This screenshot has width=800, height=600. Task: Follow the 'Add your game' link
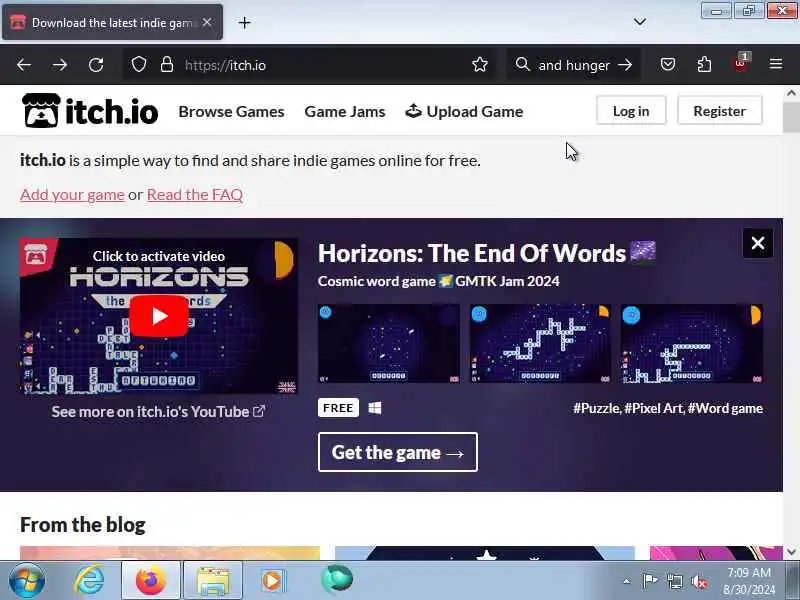pyautogui.click(x=72, y=194)
